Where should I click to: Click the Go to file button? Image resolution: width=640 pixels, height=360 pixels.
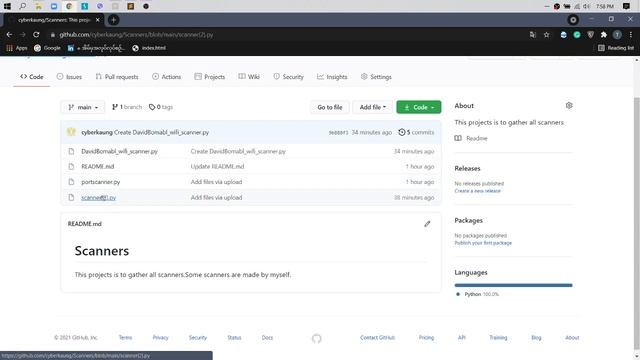pos(330,107)
